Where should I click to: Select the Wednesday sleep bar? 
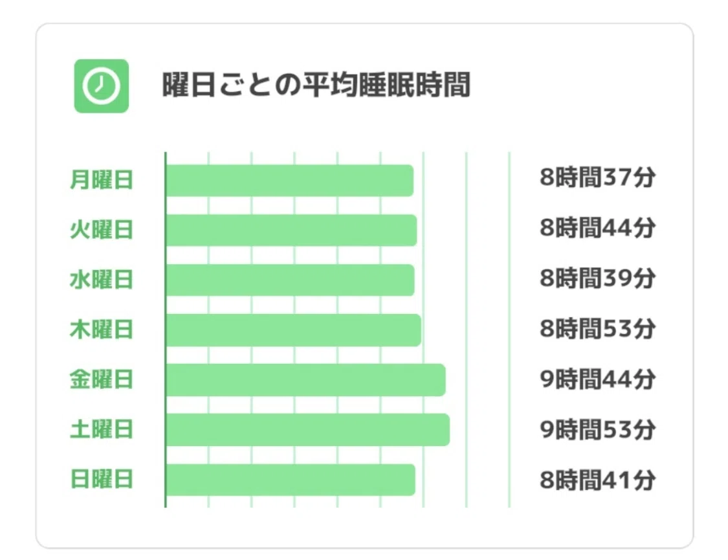(290, 280)
